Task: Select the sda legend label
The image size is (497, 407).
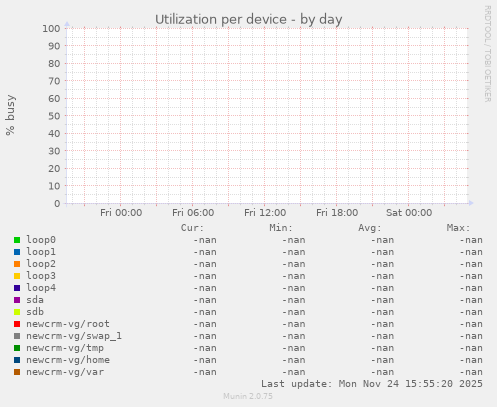Action: point(35,300)
